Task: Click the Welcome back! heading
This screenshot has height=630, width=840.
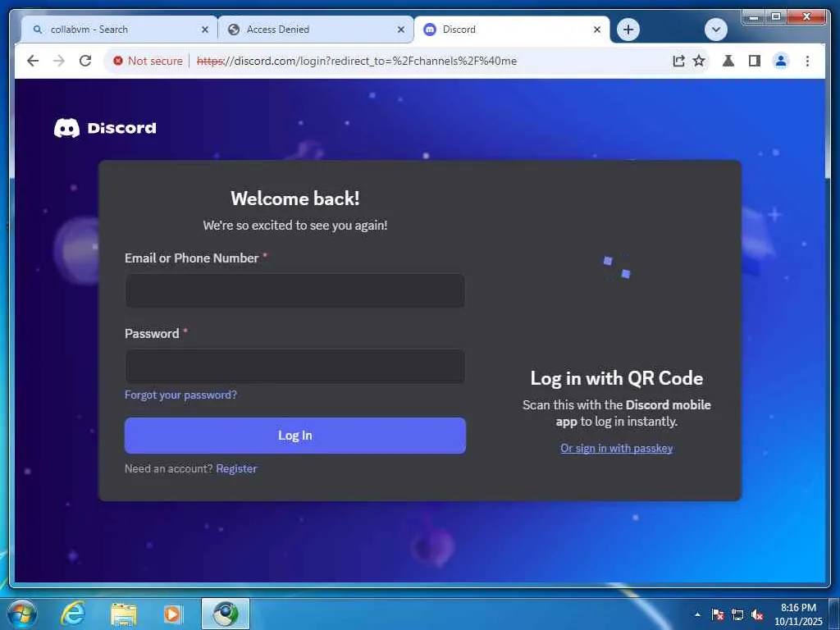Action: click(295, 199)
